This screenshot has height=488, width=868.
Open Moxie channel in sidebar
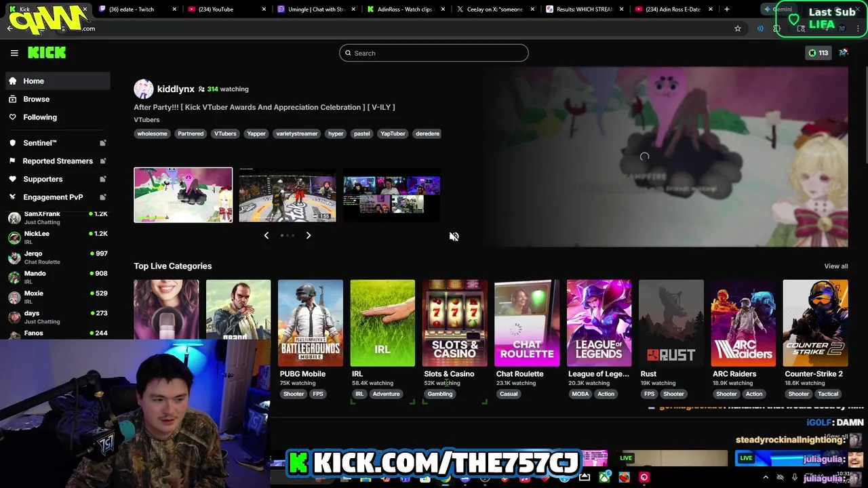pos(58,297)
